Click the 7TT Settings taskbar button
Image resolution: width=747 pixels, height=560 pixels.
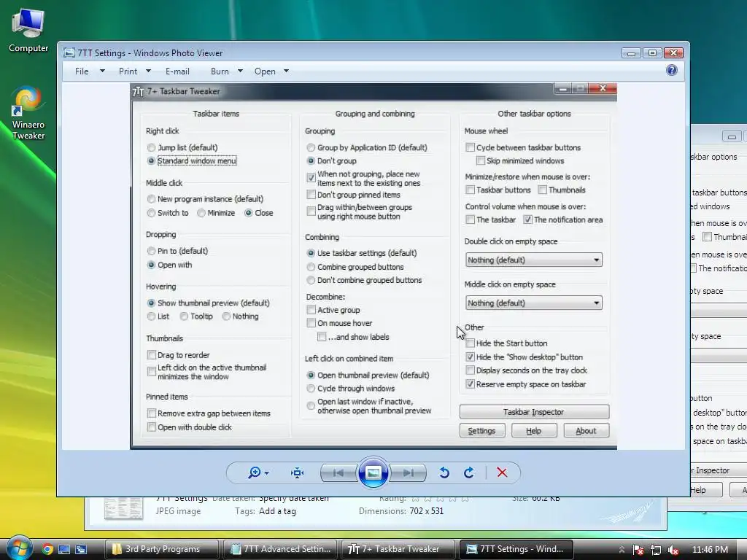tap(516, 549)
